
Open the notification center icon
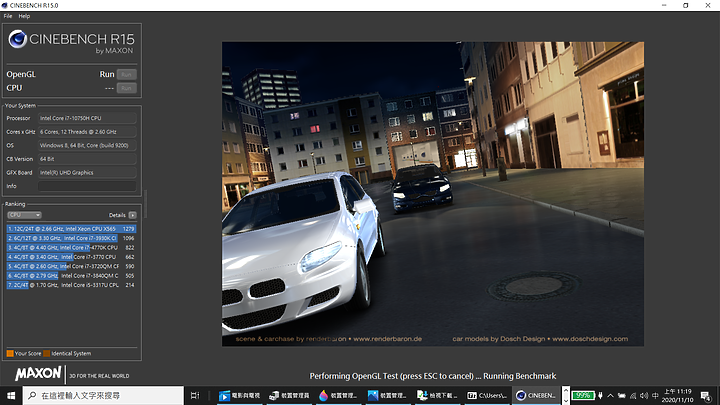tap(706, 395)
